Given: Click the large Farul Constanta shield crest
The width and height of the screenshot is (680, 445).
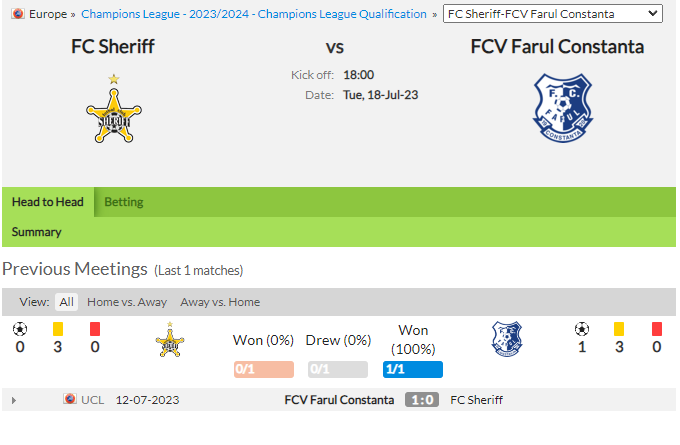Looking at the screenshot, I should click(563, 108).
